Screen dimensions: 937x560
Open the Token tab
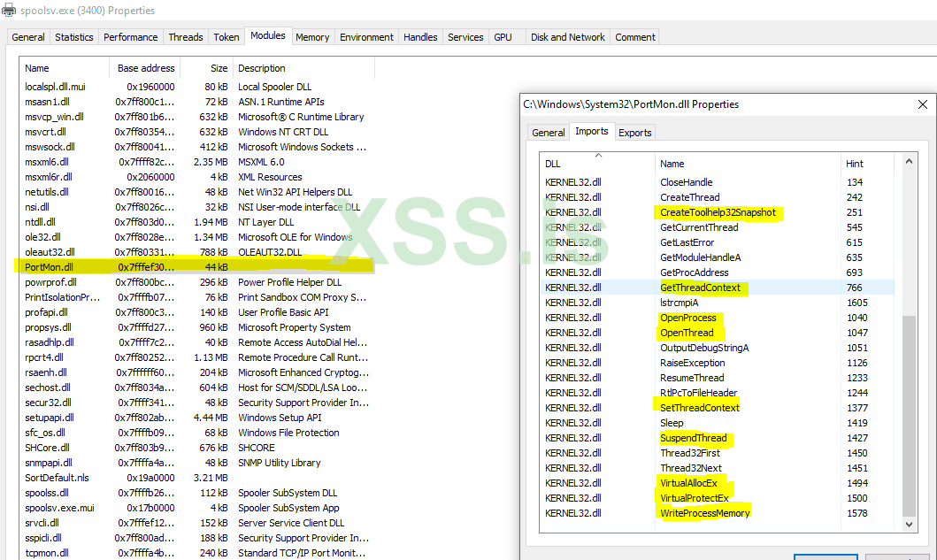227,37
